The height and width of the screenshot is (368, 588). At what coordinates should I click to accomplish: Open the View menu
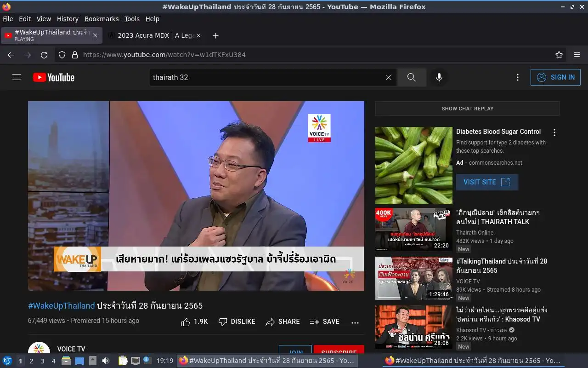click(44, 19)
